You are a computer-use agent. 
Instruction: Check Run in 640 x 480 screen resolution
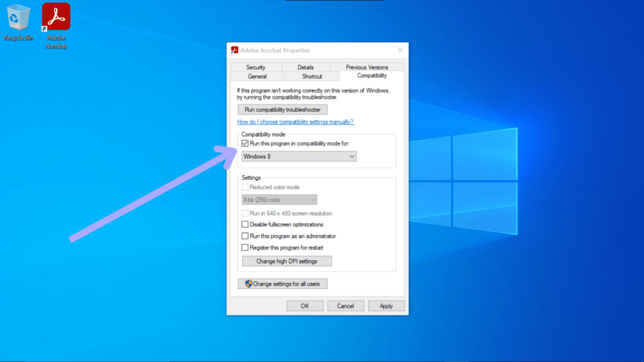pyautogui.click(x=245, y=213)
